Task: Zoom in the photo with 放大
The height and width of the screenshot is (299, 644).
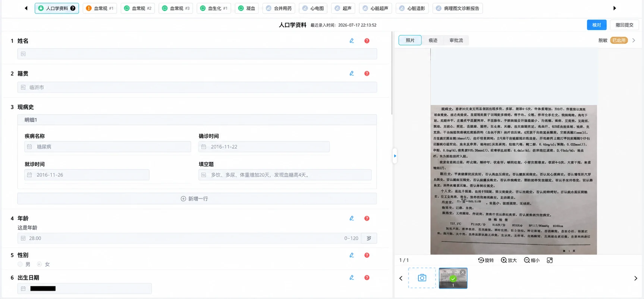Action: [x=509, y=260]
